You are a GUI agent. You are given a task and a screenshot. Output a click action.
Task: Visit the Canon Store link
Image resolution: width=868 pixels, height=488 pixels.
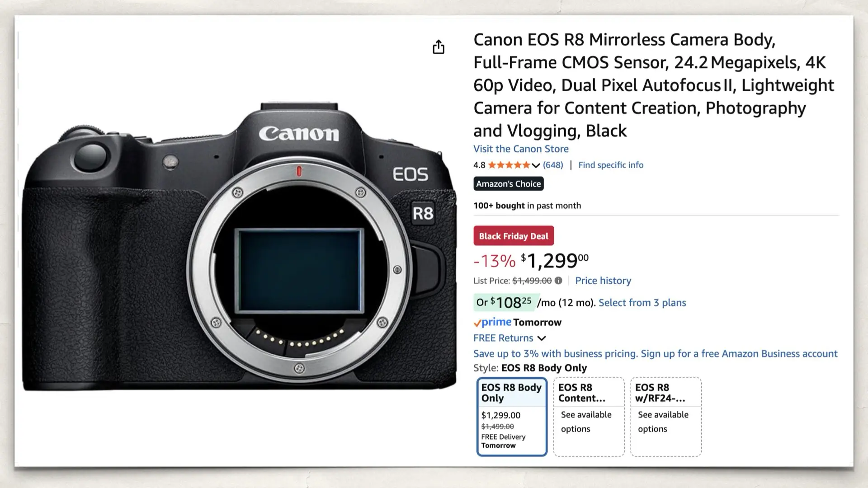(520, 149)
